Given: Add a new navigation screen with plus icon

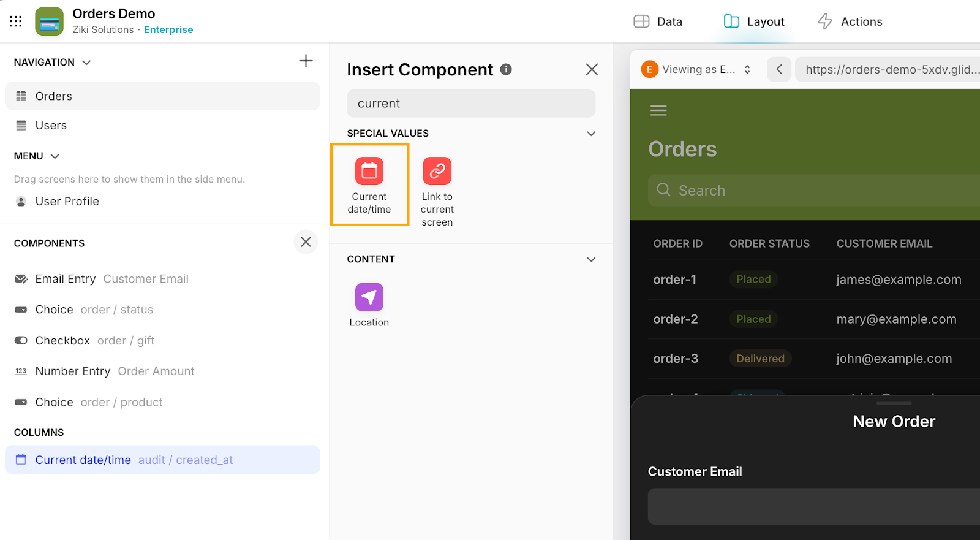Looking at the screenshot, I should (x=306, y=61).
